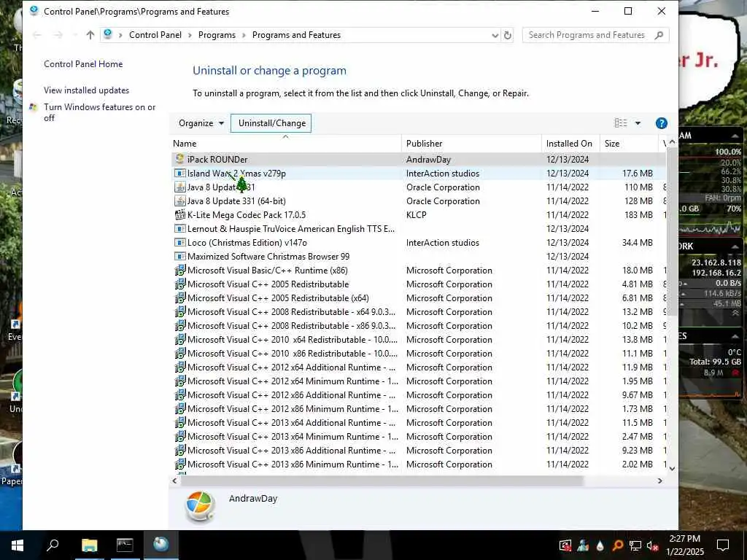747x560 pixels.
Task: Click the water drop tray icon
Action: click(x=600, y=545)
